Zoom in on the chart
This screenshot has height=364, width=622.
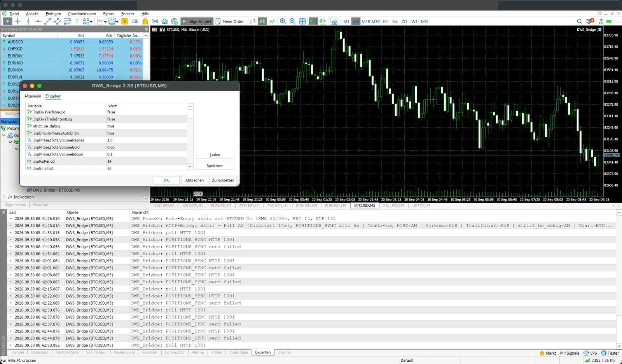click(x=283, y=21)
